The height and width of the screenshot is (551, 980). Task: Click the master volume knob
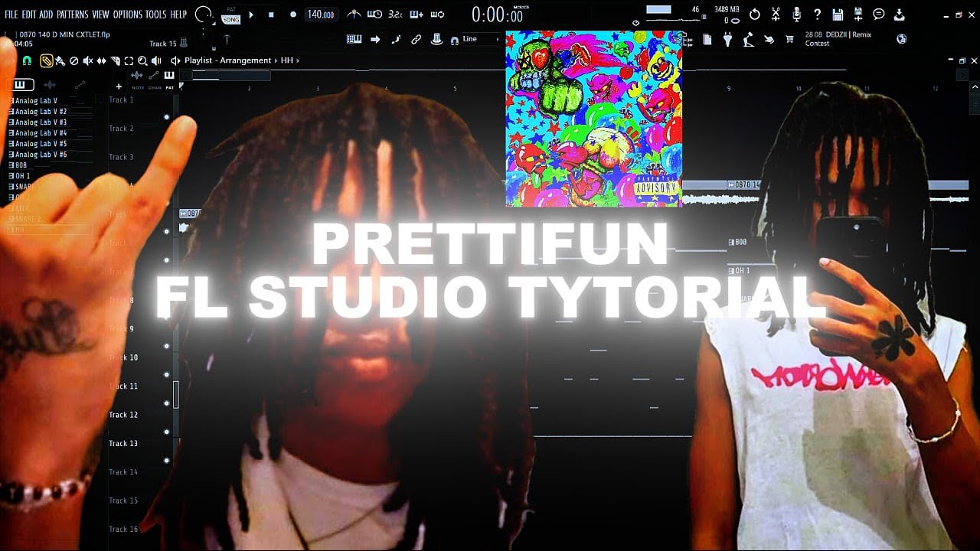click(204, 15)
